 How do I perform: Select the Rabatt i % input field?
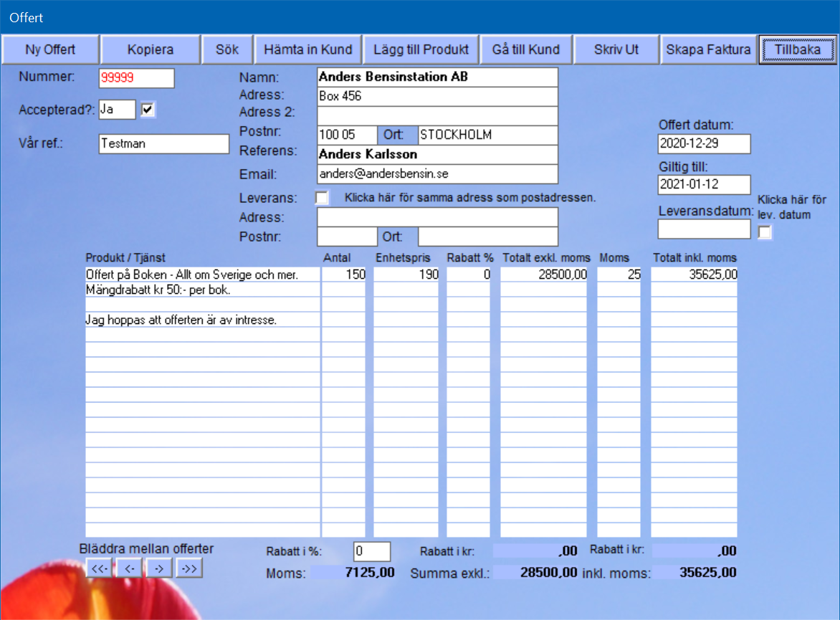pos(372,551)
